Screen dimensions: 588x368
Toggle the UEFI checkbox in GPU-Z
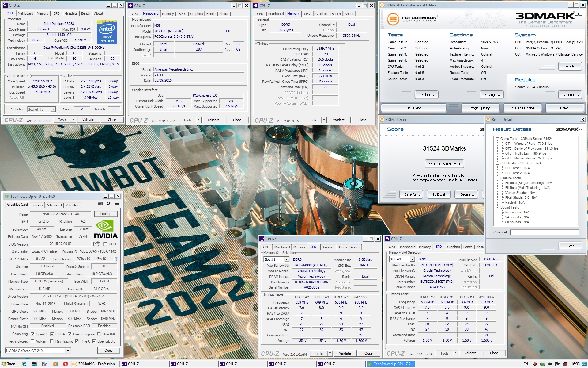coord(105,244)
